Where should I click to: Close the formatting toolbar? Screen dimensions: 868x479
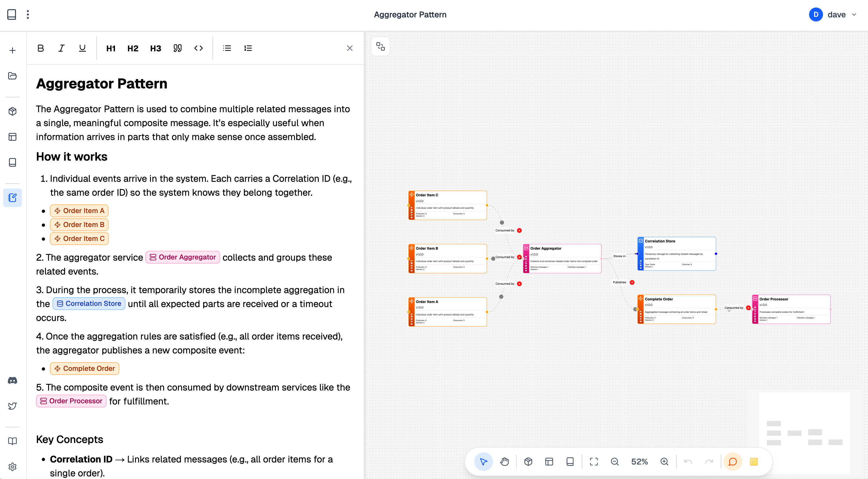tap(350, 48)
